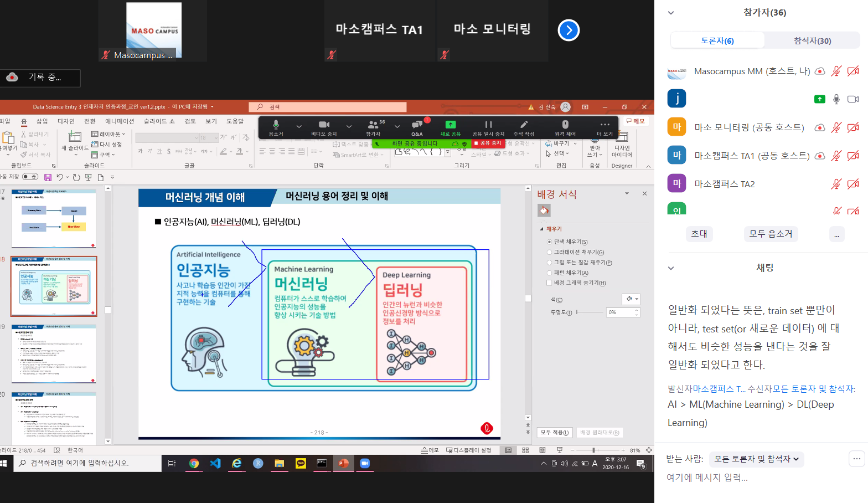Click the red 공유 중지 button
868x503 pixels.
[488, 143]
